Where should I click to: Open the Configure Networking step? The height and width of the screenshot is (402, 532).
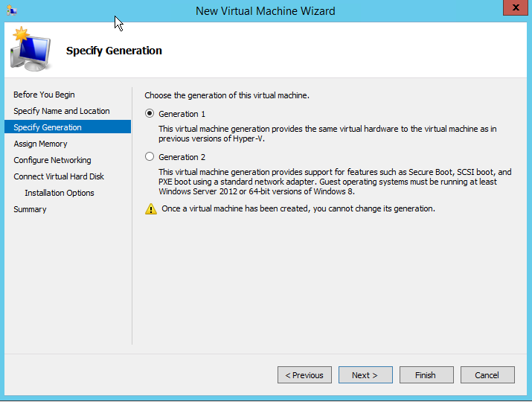(52, 160)
